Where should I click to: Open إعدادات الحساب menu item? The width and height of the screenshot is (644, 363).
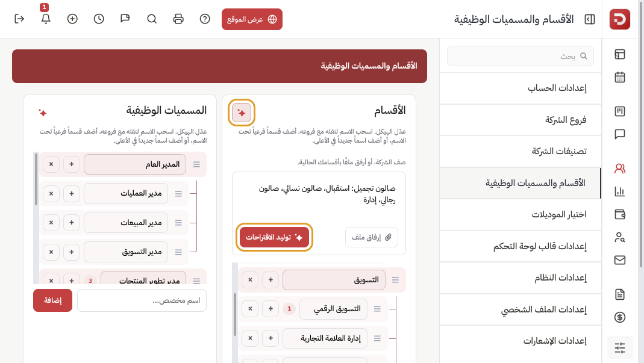[521, 88]
